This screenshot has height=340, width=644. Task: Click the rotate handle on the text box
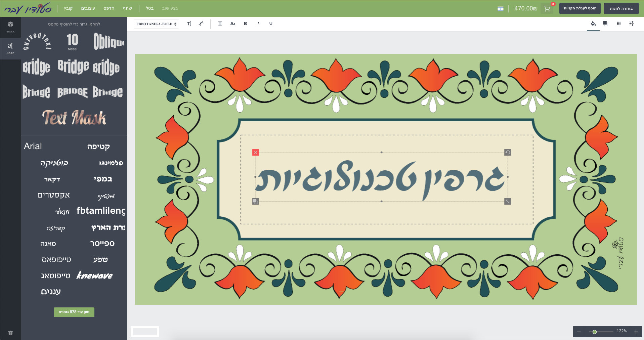click(508, 153)
